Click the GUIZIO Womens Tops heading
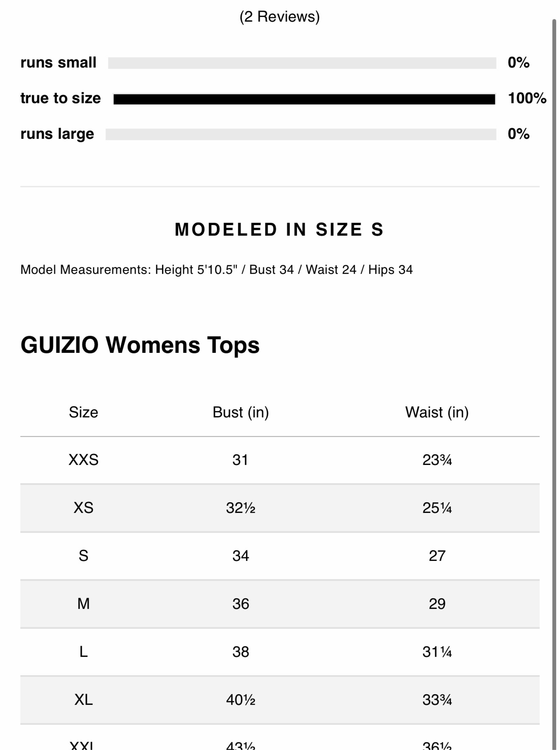The width and height of the screenshot is (560, 750). point(140,345)
